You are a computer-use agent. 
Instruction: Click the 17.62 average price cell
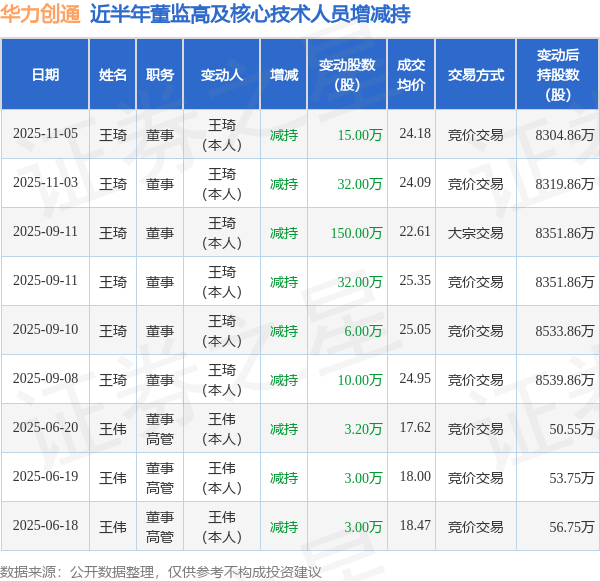click(415, 428)
